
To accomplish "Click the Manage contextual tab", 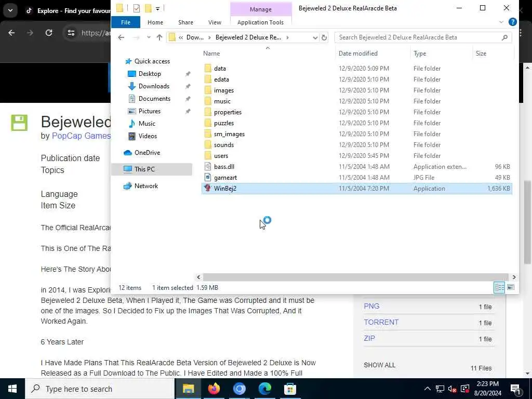I will pos(261,9).
